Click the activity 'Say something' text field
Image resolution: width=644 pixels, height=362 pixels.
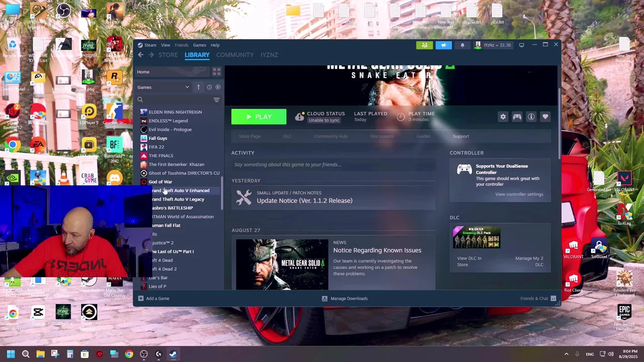[x=333, y=164]
